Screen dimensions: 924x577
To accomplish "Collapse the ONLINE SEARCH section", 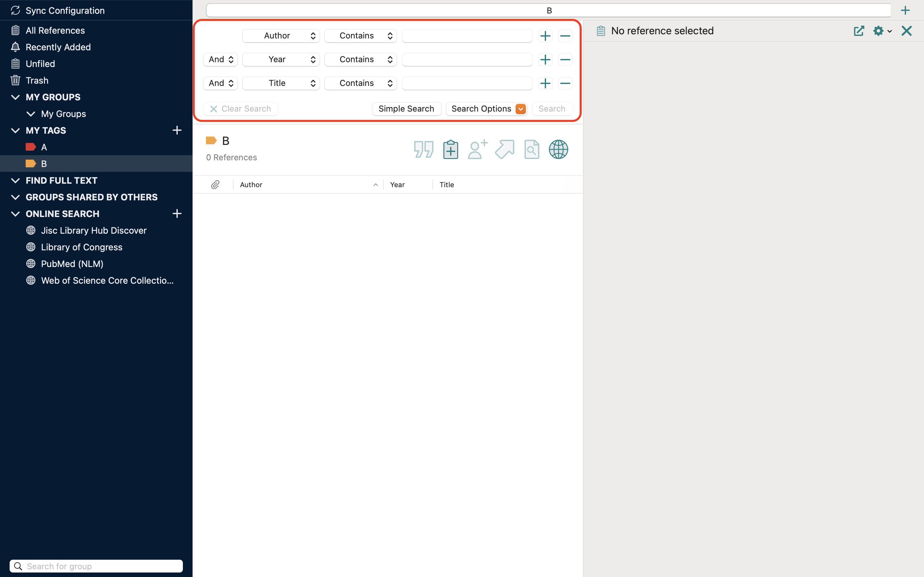I will pos(15,214).
